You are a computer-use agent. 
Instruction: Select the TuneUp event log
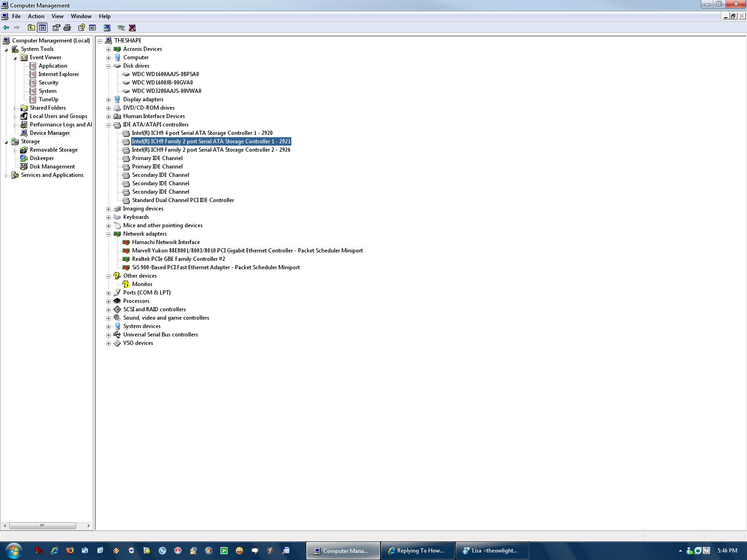click(x=49, y=99)
